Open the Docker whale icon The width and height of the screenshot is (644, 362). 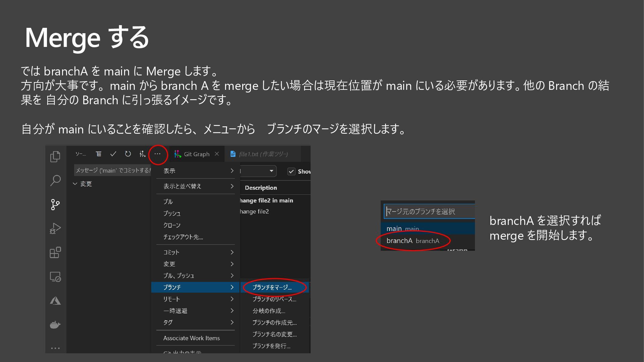[x=55, y=325]
